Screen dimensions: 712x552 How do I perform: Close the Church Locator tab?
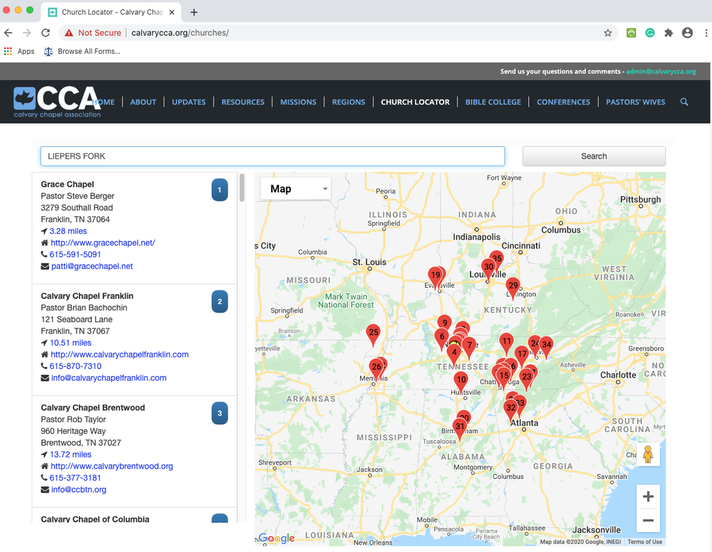coord(172,12)
